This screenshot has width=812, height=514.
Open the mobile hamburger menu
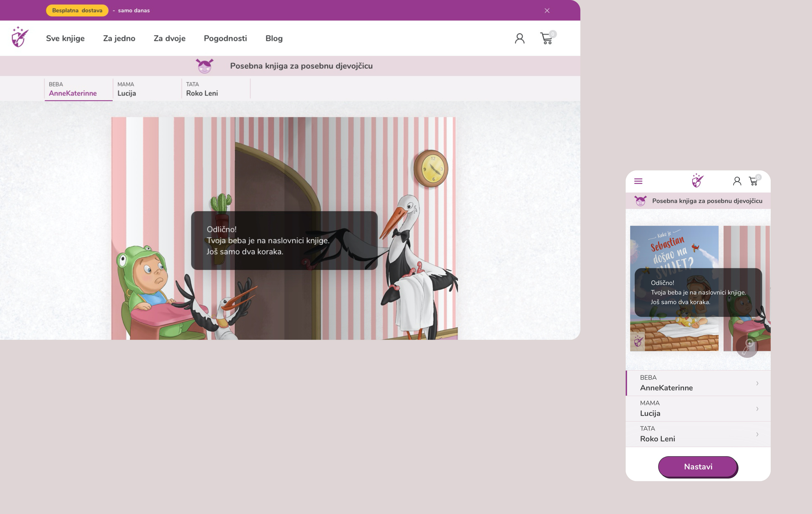(x=638, y=181)
